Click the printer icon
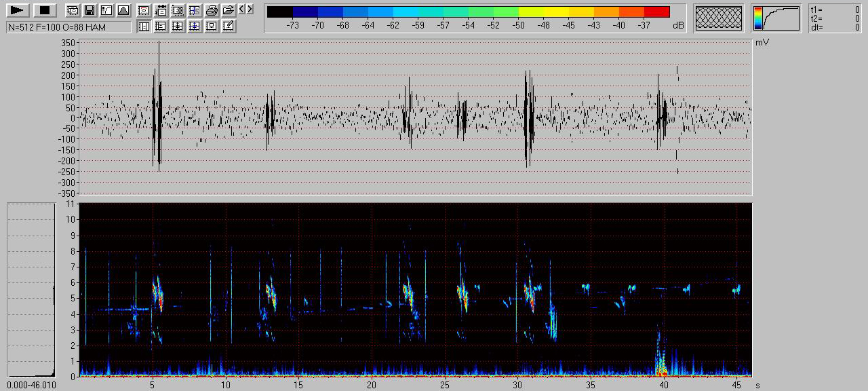 212,10
